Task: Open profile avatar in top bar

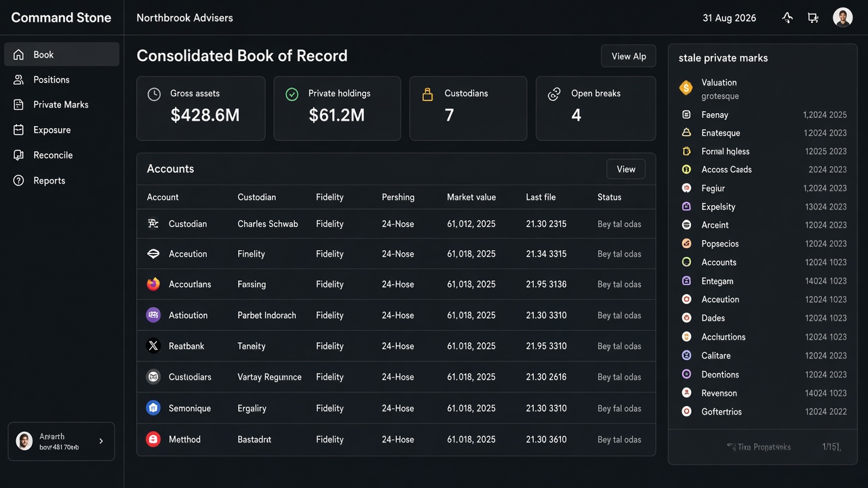Action: [842, 18]
